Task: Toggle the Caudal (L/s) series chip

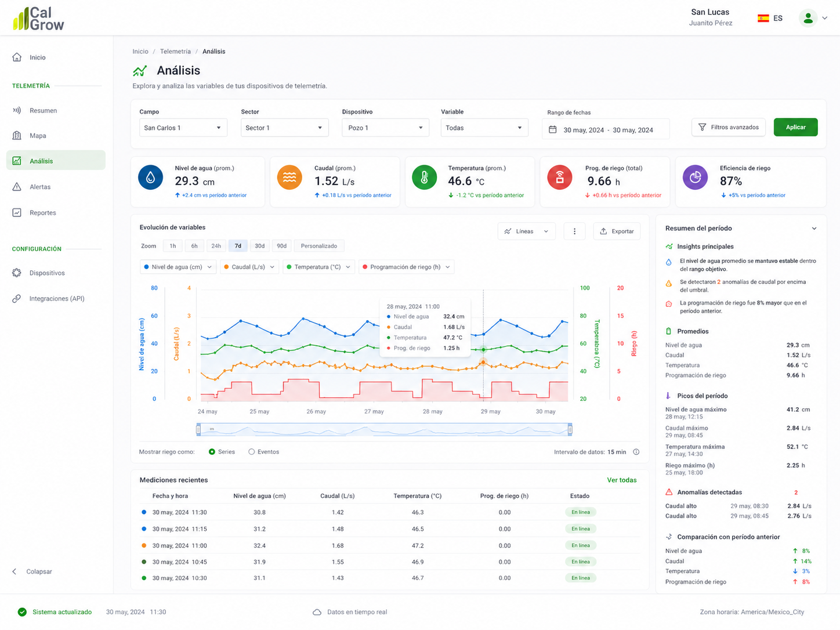Action: [x=249, y=267]
